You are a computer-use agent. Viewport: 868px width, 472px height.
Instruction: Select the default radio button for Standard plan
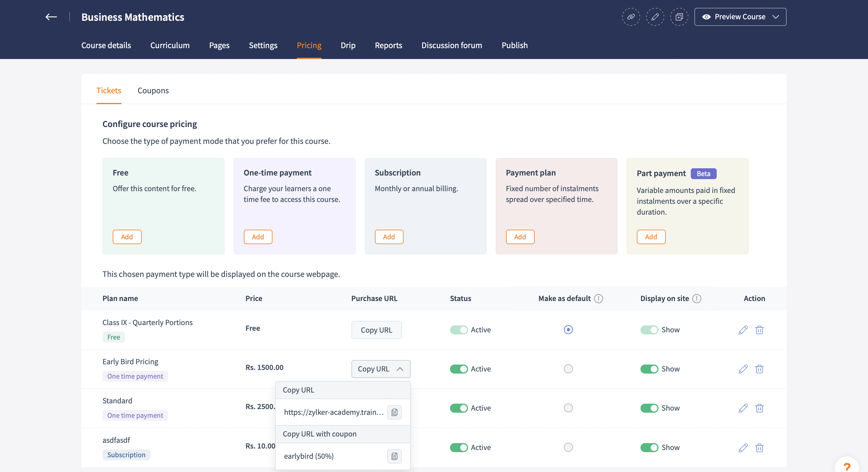pyautogui.click(x=568, y=408)
